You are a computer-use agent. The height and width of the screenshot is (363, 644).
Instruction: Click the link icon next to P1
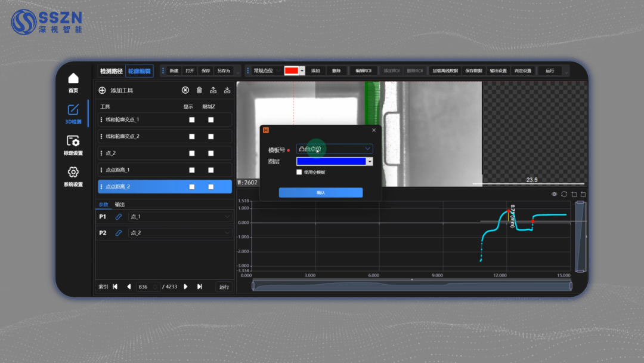(118, 217)
